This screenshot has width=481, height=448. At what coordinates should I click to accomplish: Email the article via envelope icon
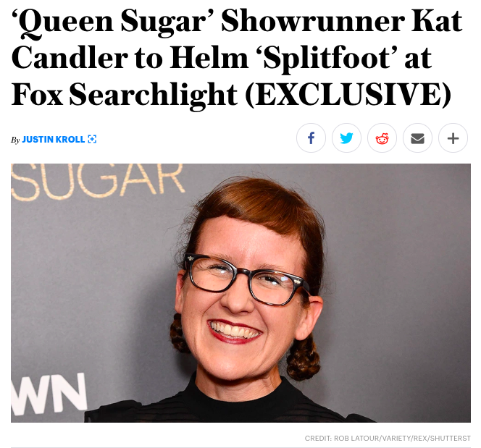(x=417, y=138)
